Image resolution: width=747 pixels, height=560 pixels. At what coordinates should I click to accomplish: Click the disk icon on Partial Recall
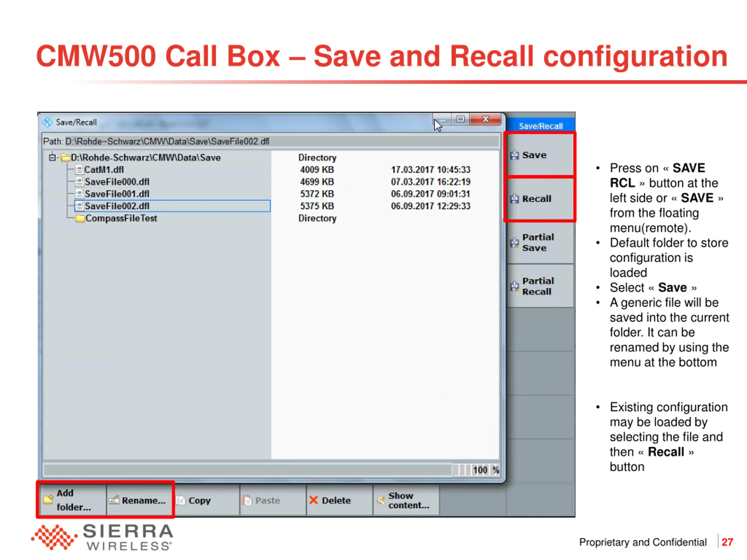tap(514, 286)
